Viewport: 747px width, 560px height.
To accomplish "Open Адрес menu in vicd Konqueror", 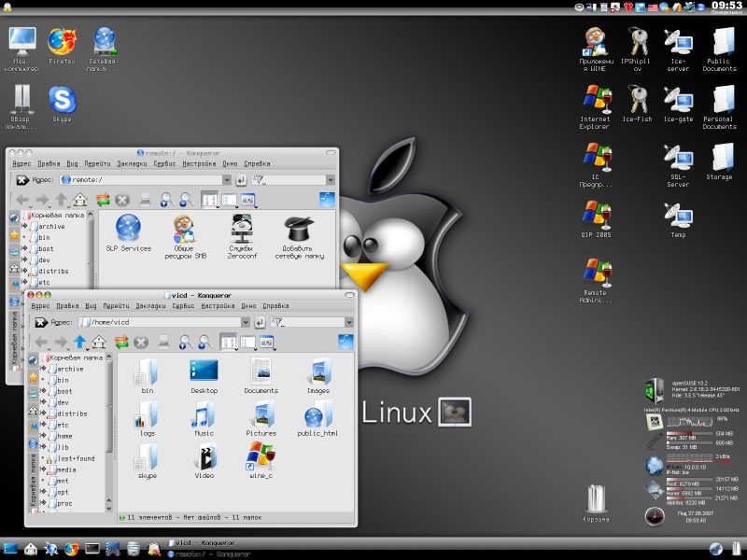I will coord(40,306).
